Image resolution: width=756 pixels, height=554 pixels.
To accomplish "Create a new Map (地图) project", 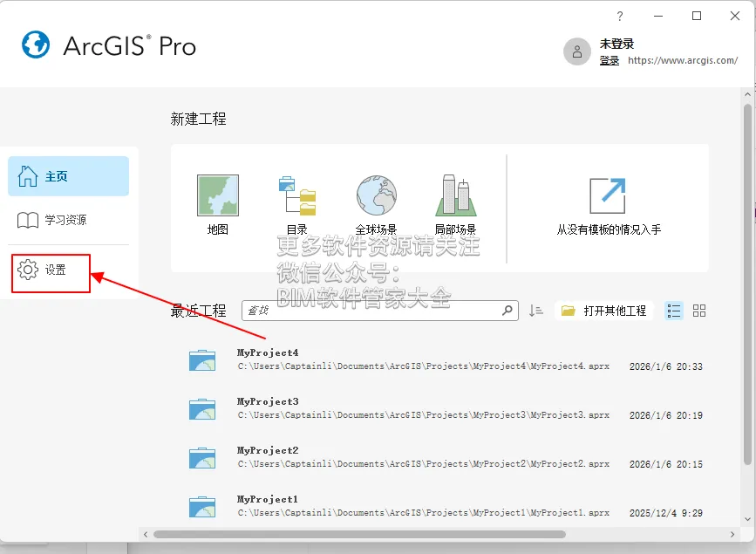I will tap(218, 205).
